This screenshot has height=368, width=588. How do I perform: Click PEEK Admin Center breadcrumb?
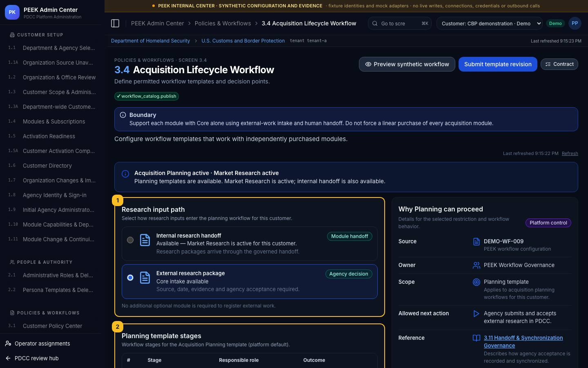(x=157, y=23)
